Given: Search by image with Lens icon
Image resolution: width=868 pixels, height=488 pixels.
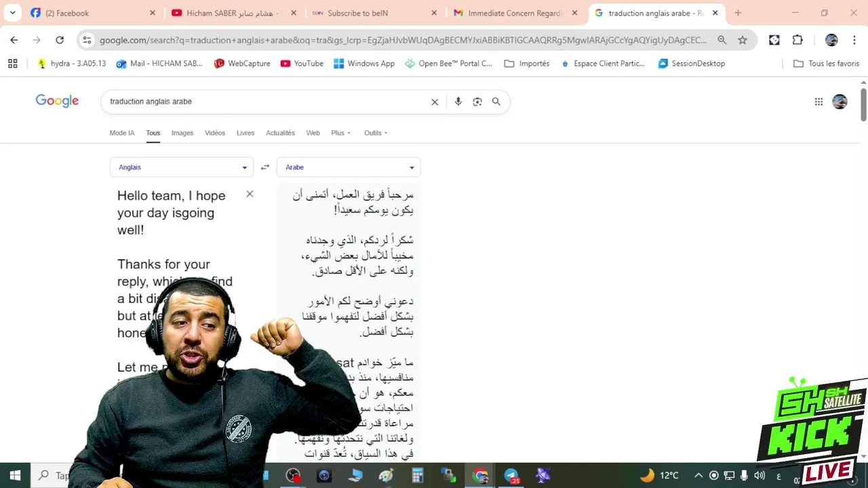Looking at the screenshot, I should click(477, 102).
